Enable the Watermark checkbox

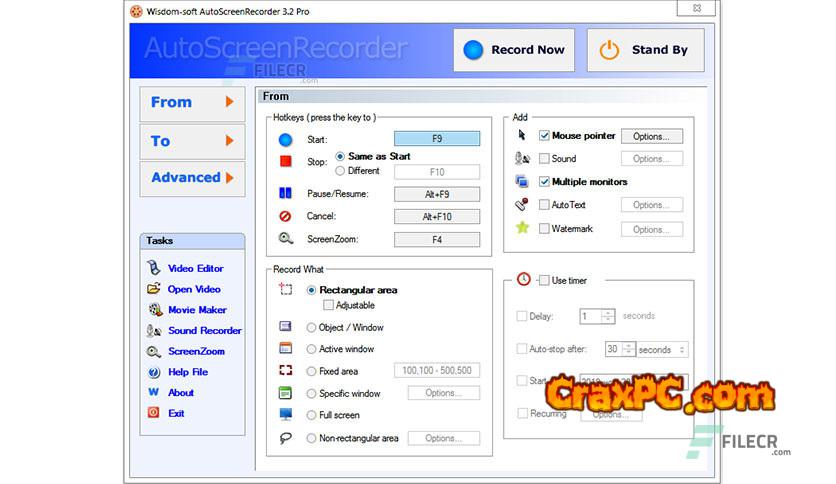click(544, 229)
